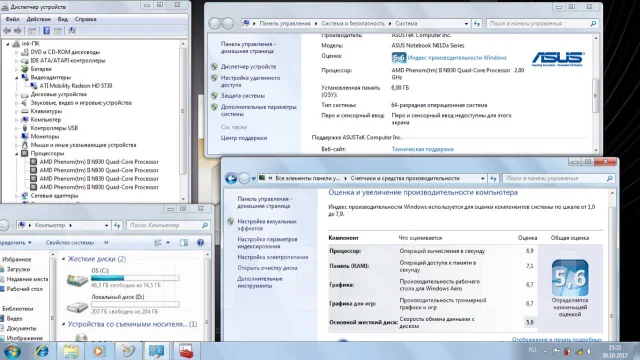Click Панель управления breadcrumb in System window

point(285,24)
